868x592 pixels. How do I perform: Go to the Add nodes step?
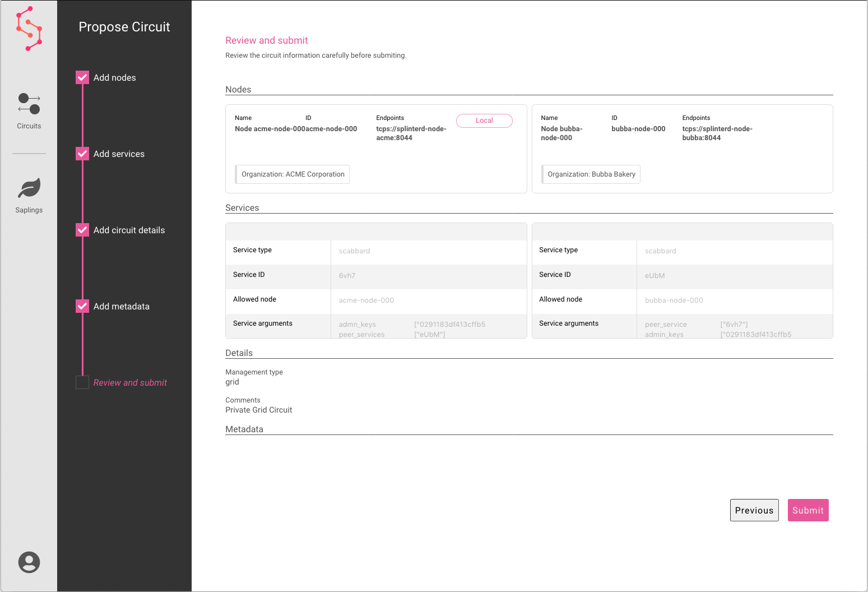point(114,78)
